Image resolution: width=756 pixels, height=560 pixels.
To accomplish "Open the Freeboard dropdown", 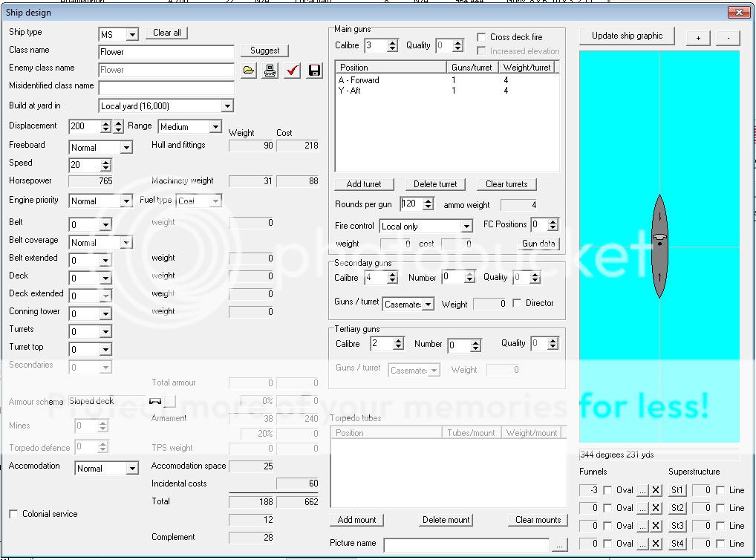I will (126, 148).
